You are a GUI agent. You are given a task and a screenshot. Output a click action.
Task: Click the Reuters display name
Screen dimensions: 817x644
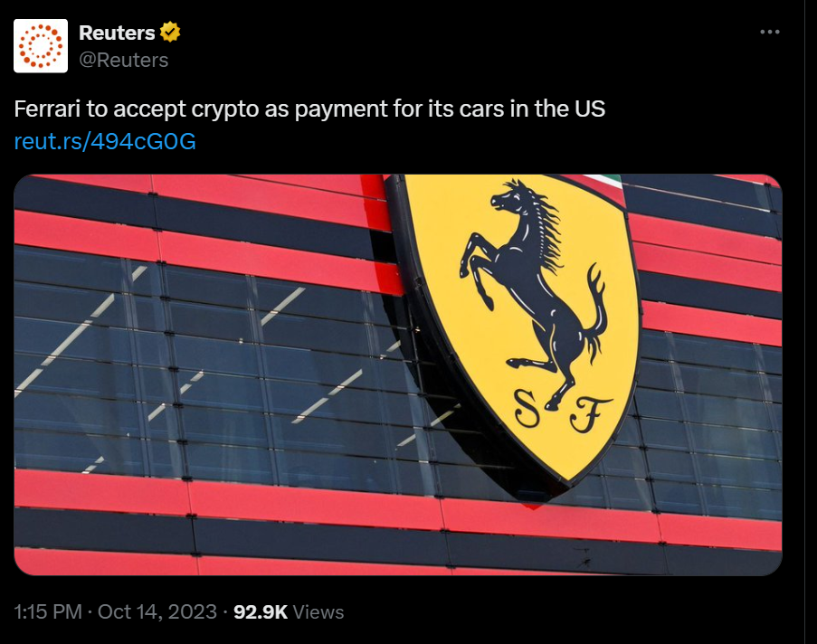pyautogui.click(x=117, y=33)
